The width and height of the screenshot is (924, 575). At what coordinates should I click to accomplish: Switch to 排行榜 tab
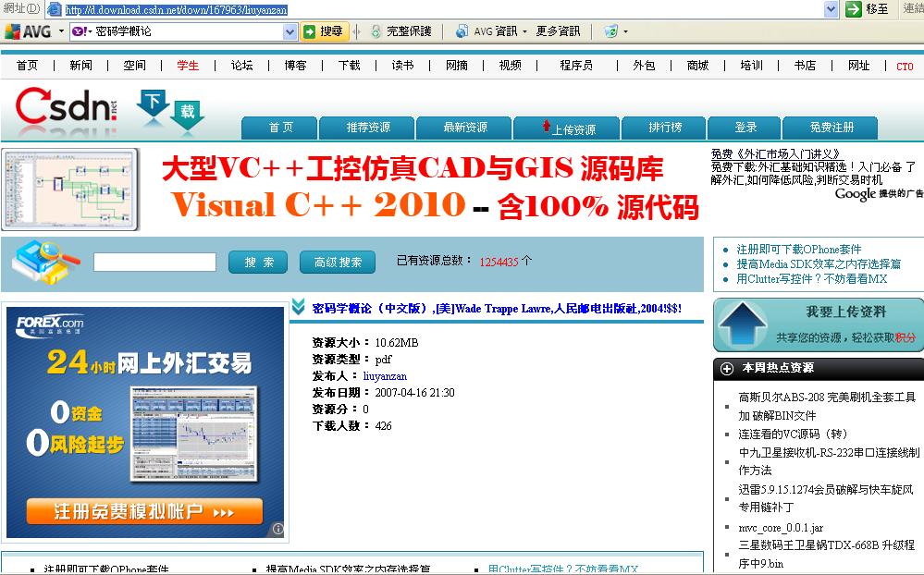665,128
